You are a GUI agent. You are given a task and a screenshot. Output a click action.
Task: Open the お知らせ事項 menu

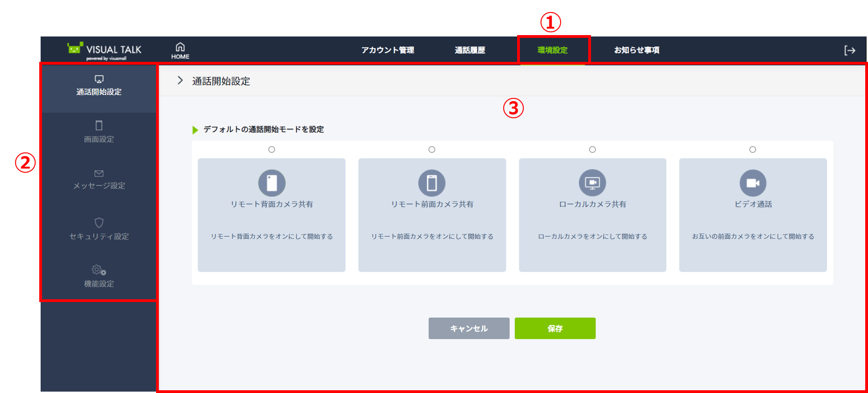636,50
